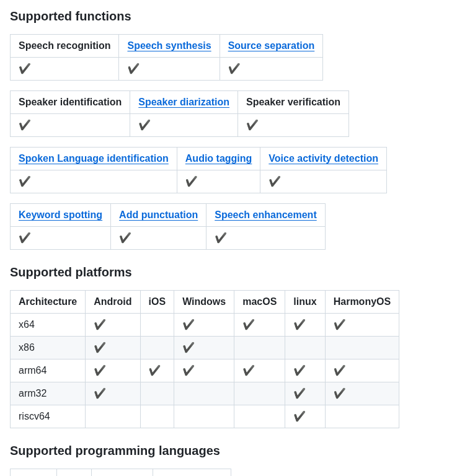Click the checkmark under Speaker verification
The height and width of the screenshot is (476, 475).
tap(252, 125)
